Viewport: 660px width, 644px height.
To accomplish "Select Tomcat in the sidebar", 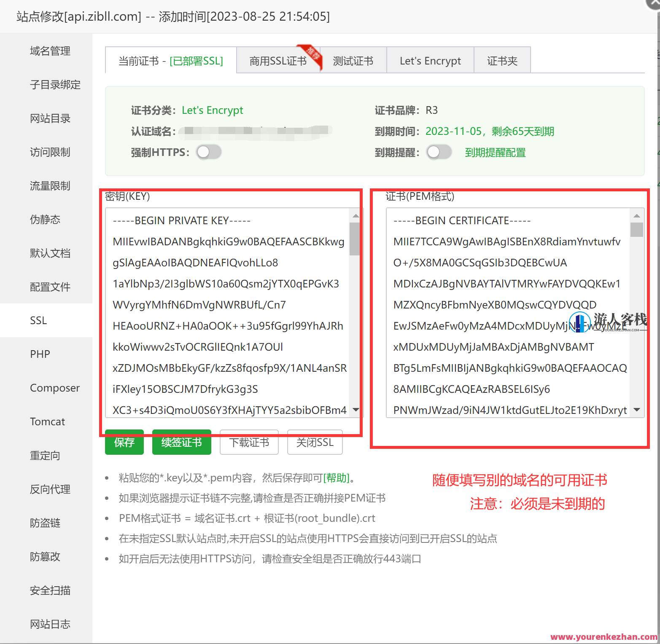I will tap(47, 422).
